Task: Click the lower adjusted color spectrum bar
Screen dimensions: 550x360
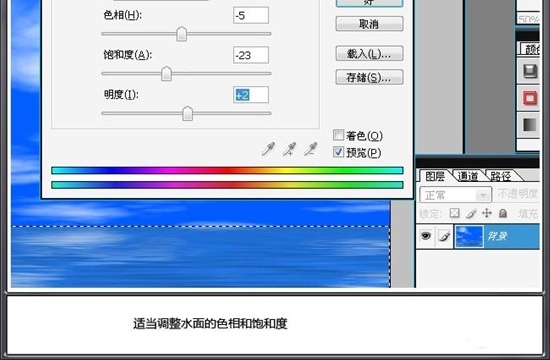Action: [227, 185]
